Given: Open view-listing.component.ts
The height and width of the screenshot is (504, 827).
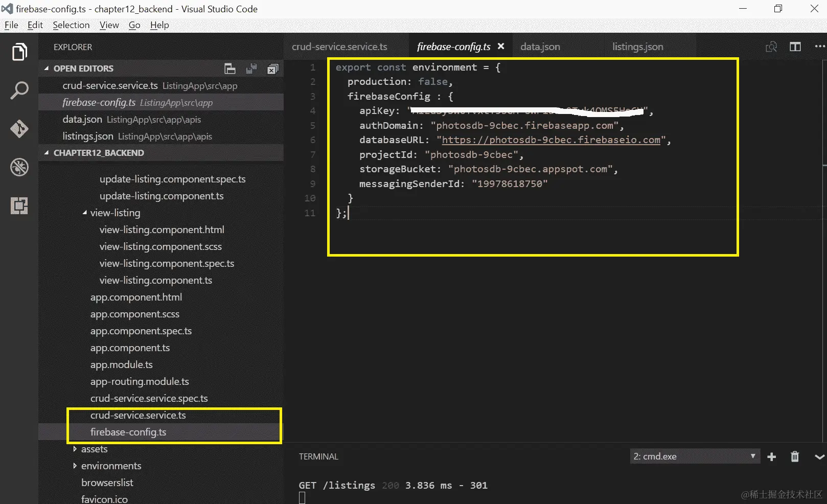Looking at the screenshot, I should click(155, 280).
